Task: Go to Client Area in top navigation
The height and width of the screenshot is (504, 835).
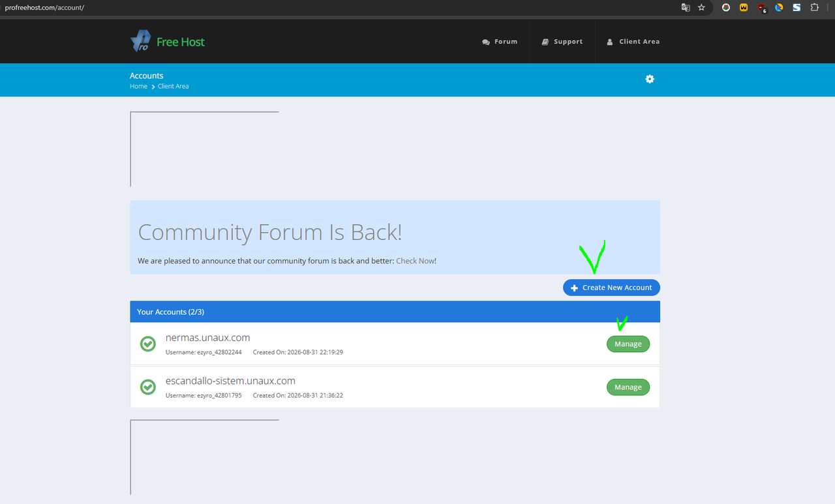Action: [633, 42]
